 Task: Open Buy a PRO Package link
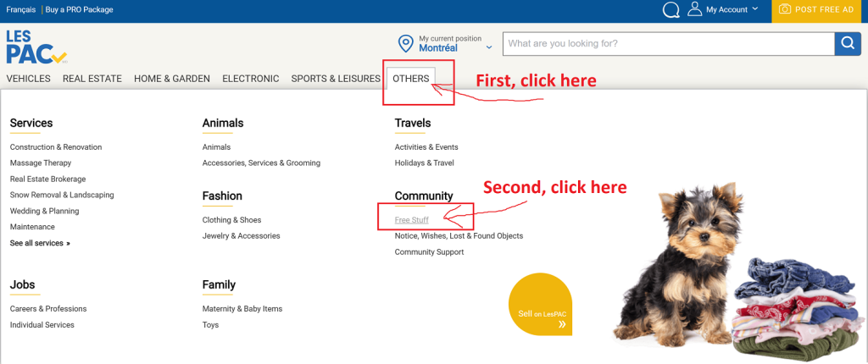(x=79, y=9)
